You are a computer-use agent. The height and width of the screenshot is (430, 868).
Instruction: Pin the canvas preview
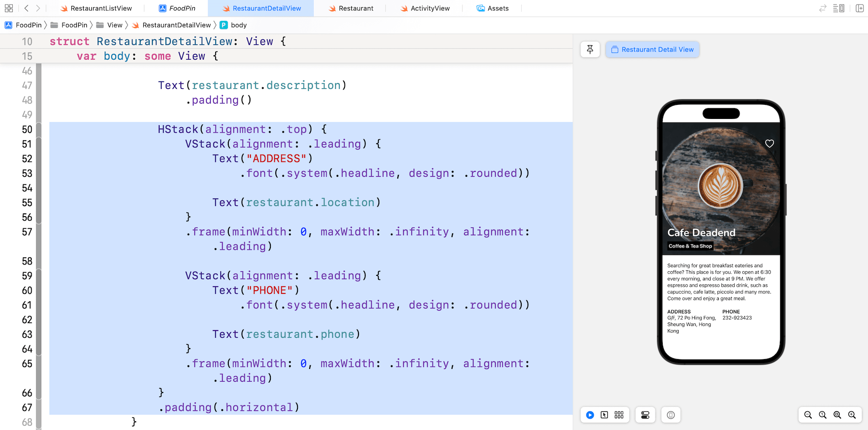point(590,50)
